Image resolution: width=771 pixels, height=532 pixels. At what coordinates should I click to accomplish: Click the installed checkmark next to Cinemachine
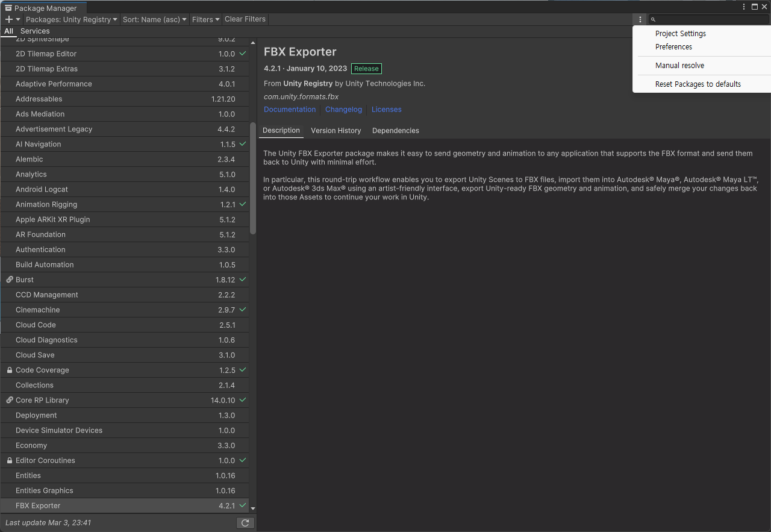243,310
